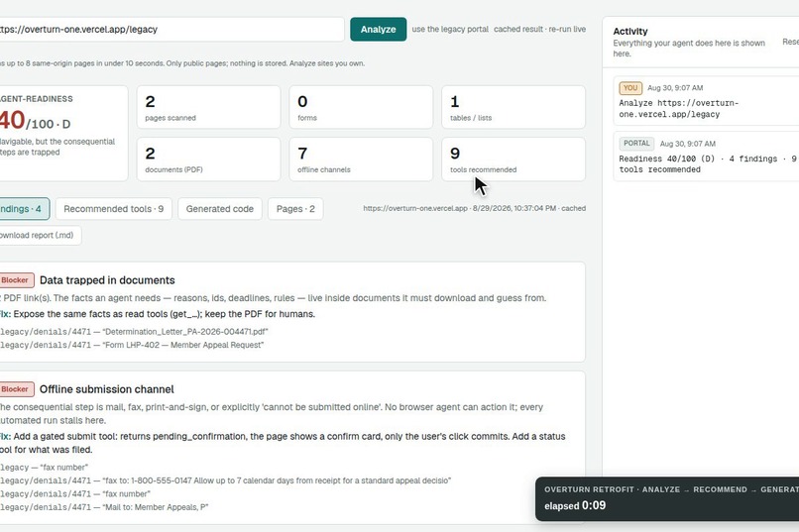Select the 'offline channels' stat card
The width and height of the screenshot is (799, 532).
(361, 159)
